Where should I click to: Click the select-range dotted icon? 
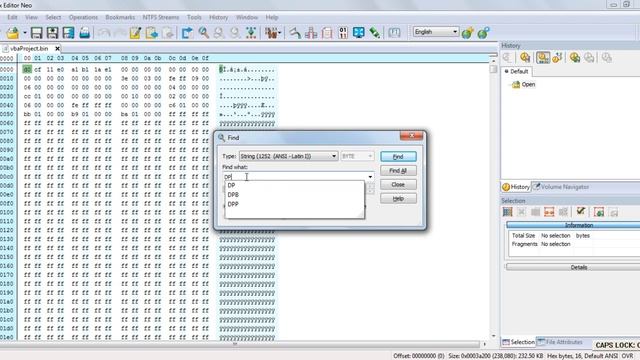pyautogui.click(x=251, y=33)
